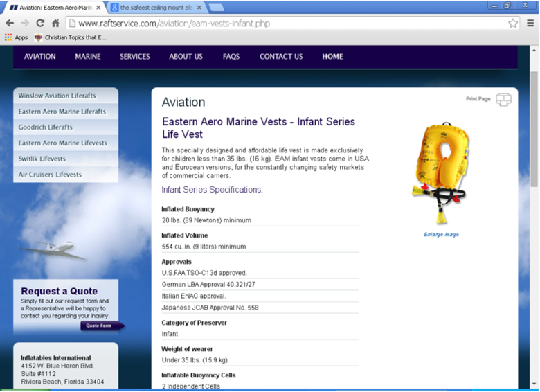
Task: Click the scrollbar up arrow
Action: click(x=534, y=51)
